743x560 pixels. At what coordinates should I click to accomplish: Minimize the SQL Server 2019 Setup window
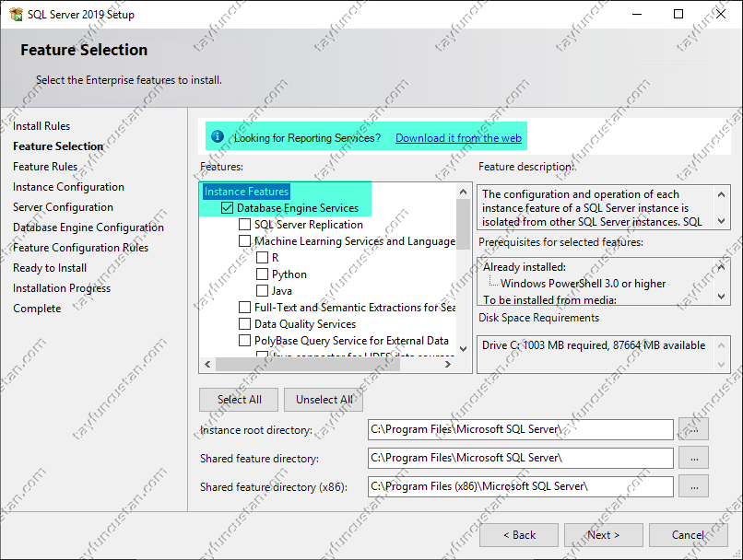point(637,14)
